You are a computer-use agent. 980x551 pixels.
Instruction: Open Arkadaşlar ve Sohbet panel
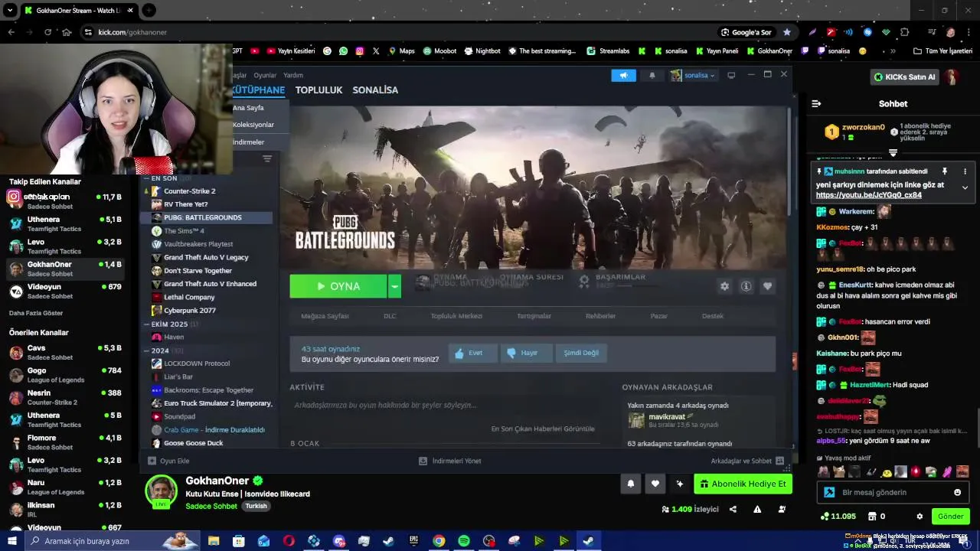coord(747,461)
